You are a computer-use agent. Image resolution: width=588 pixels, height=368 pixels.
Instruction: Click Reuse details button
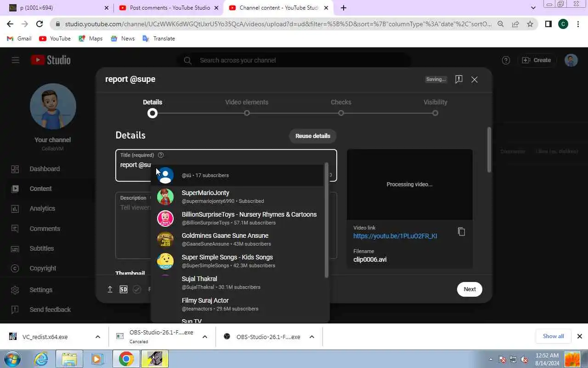point(313,136)
